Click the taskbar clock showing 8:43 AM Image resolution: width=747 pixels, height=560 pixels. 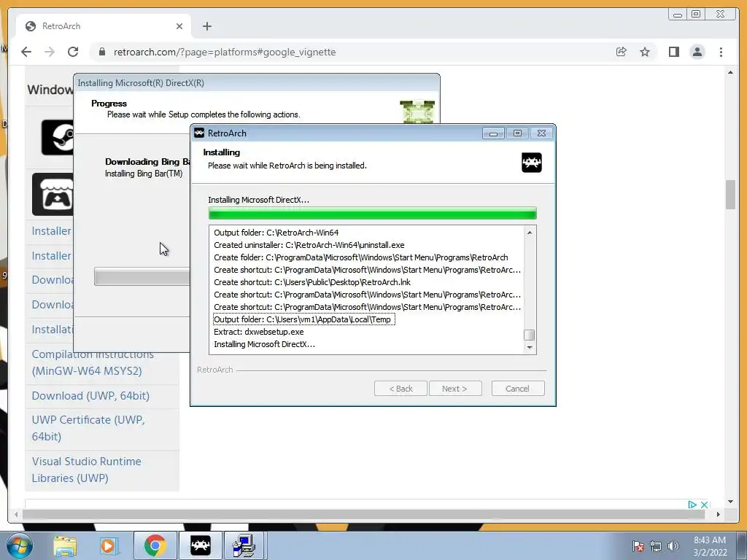(x=710, y=546)
